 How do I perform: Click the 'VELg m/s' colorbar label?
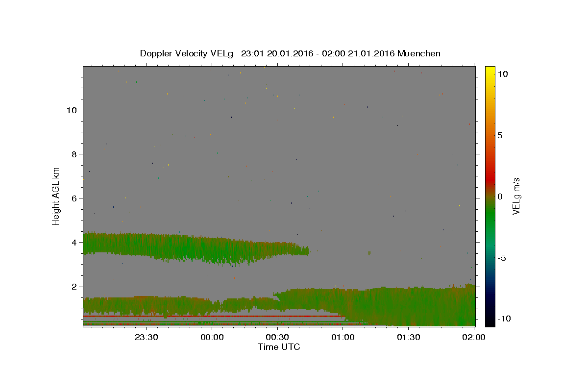coord(516,196)
